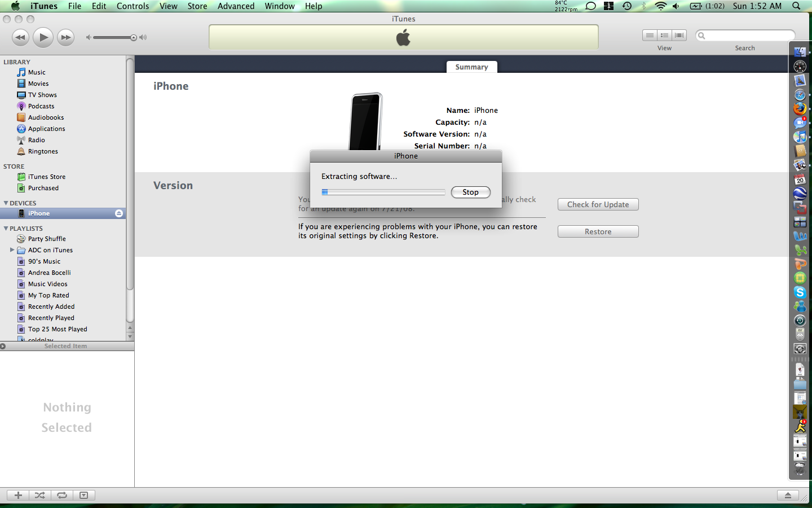812x508 pixels.
Task: Click the sidebar scroll down arrow
Action: click(130, 336)
